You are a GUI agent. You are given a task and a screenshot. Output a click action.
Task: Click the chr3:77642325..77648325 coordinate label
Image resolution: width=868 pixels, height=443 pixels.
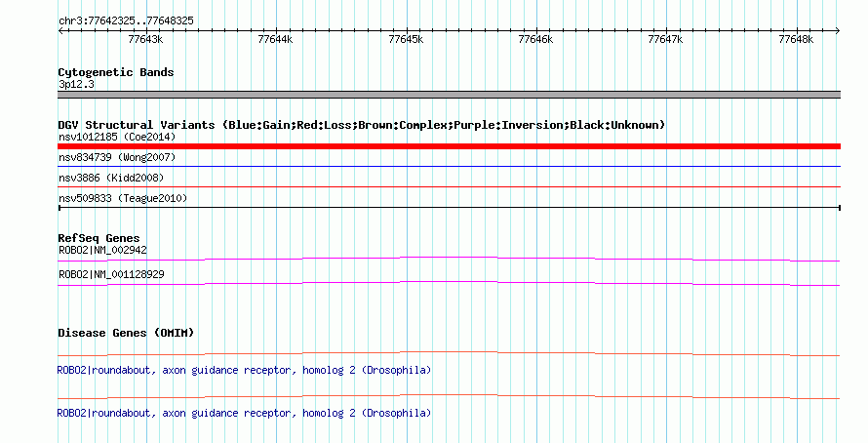pos(126,20)
